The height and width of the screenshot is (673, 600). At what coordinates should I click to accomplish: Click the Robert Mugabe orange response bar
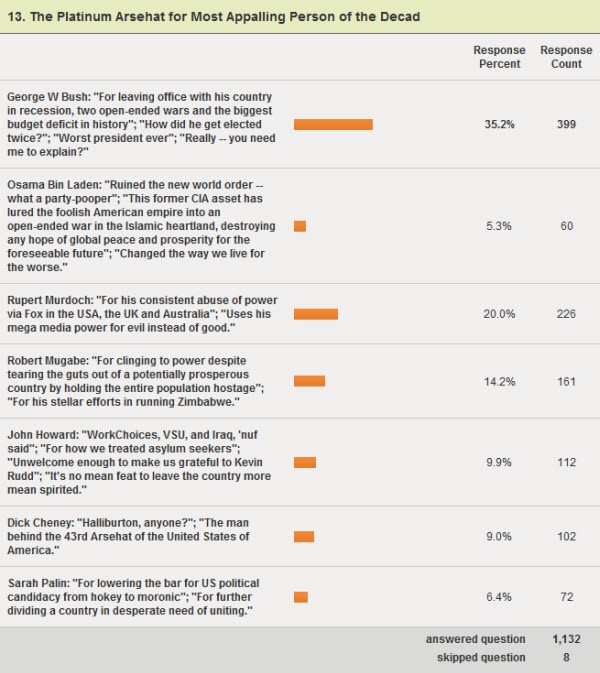[x=309, y=381]
